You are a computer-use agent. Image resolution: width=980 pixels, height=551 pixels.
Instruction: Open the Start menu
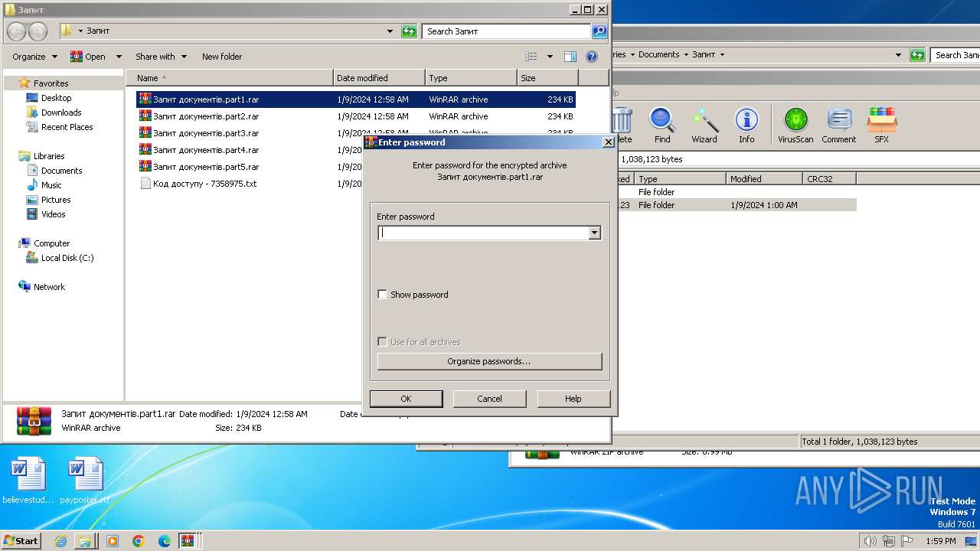[21, 541]
